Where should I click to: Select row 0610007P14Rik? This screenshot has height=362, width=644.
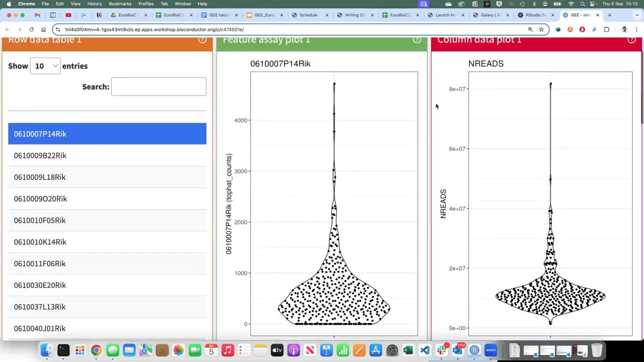tap(107, 134)
